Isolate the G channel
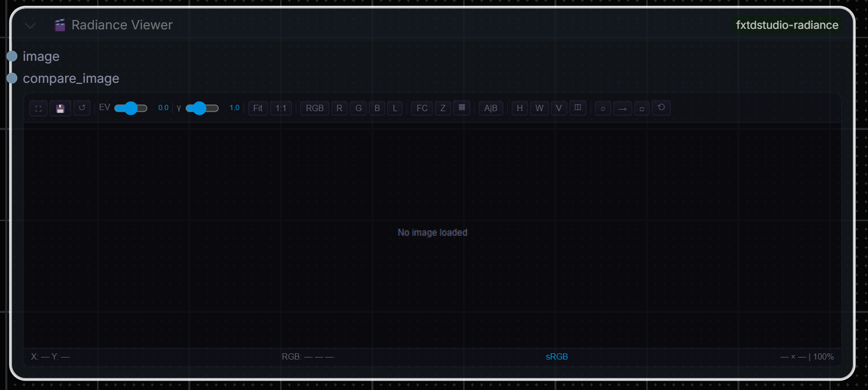The width and height of the screenshot is (868, 390). [359, 109]
